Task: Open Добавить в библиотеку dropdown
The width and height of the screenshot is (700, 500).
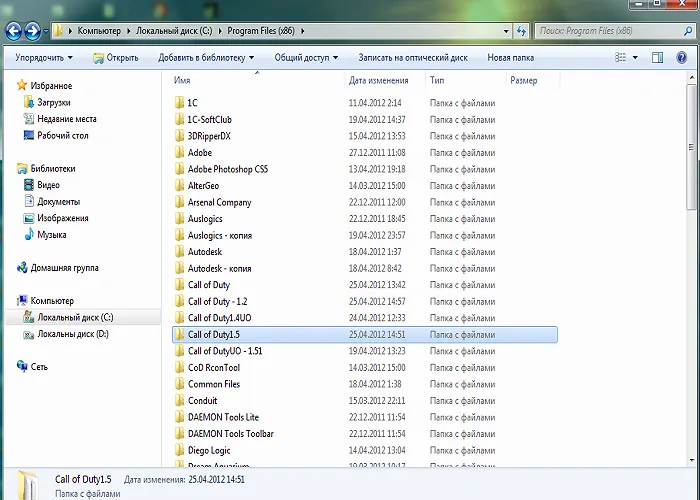Action: tap(206, 58)
